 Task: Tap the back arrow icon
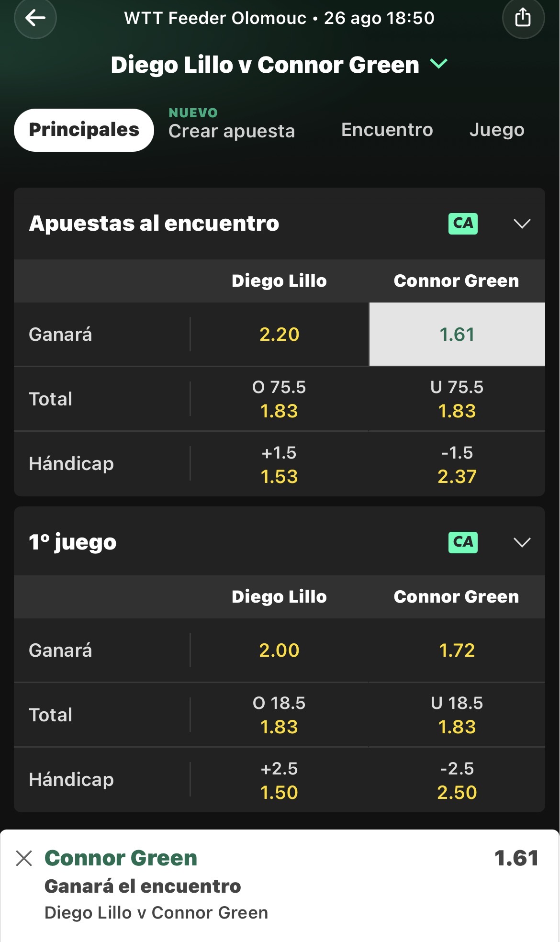35,18
